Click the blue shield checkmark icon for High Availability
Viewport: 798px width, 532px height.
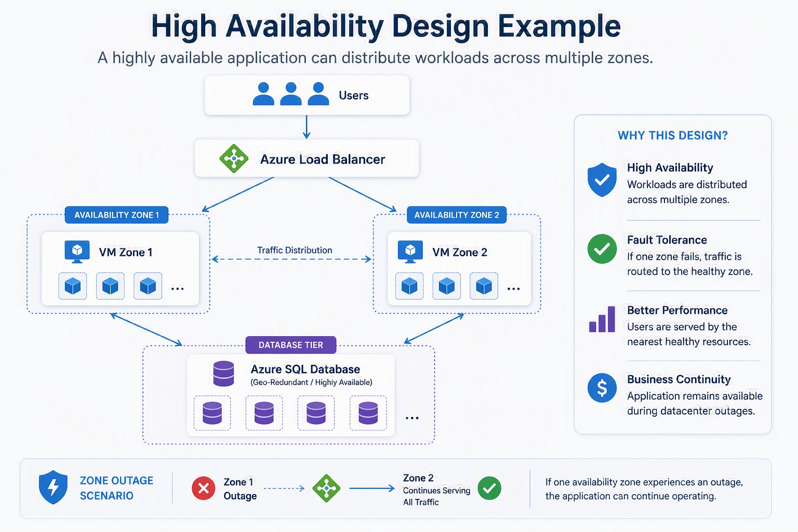click(x=602, y=180)
